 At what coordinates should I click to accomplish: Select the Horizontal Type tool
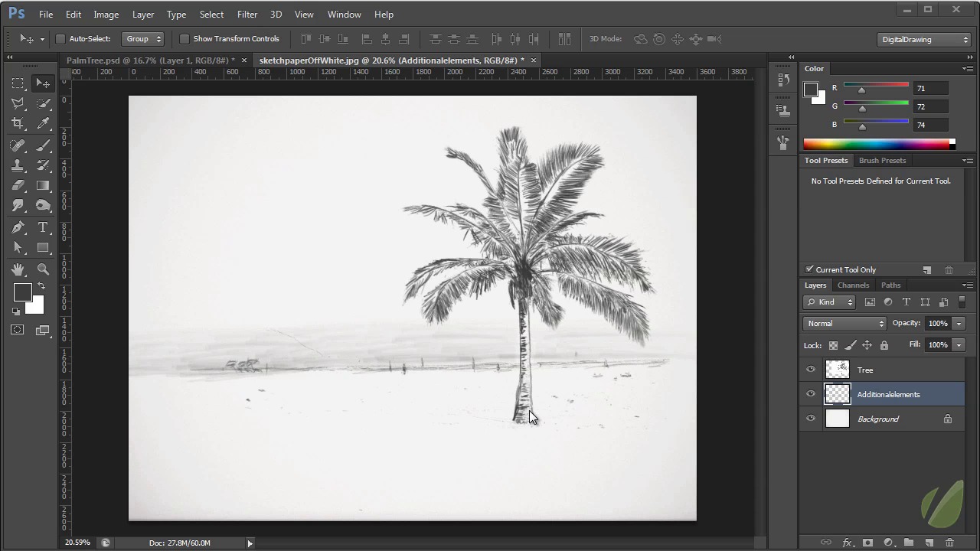[43, 227]
